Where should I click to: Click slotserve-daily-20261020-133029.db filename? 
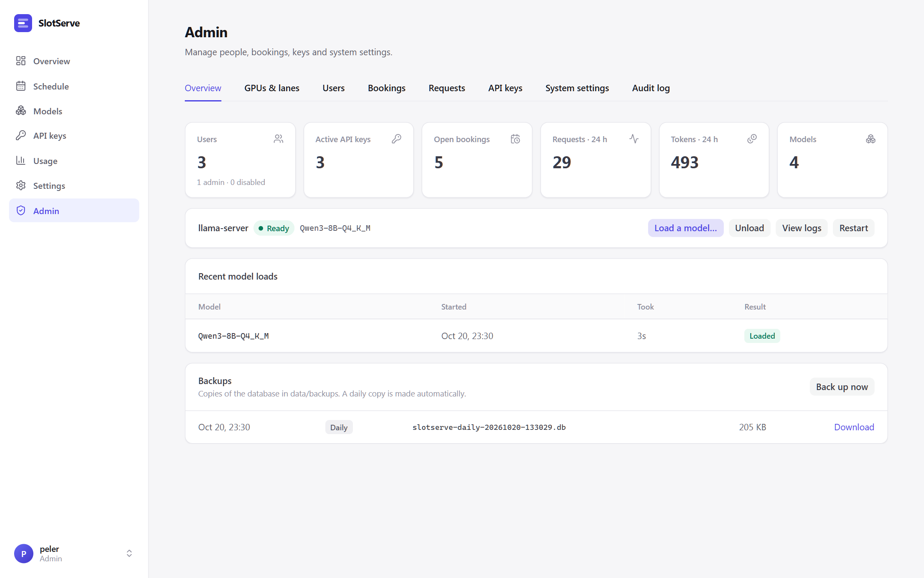(x=489, y=427)
